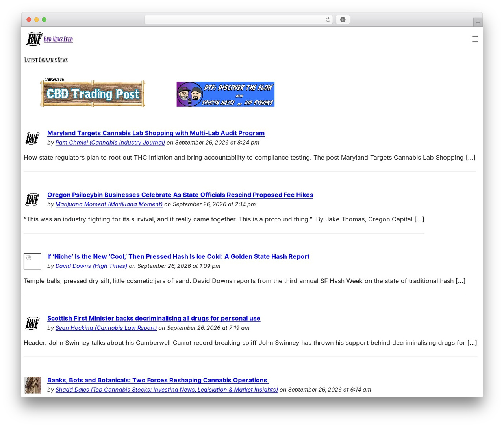Open the Pressed Hash Is Ice Cold article
Screen dimensions: 504x427
pyautogui.click(x=178, y=257)
